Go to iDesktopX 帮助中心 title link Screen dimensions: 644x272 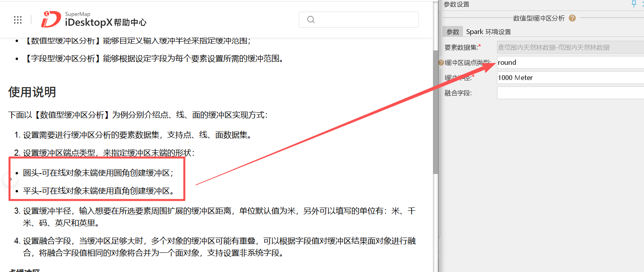point(106,22)
